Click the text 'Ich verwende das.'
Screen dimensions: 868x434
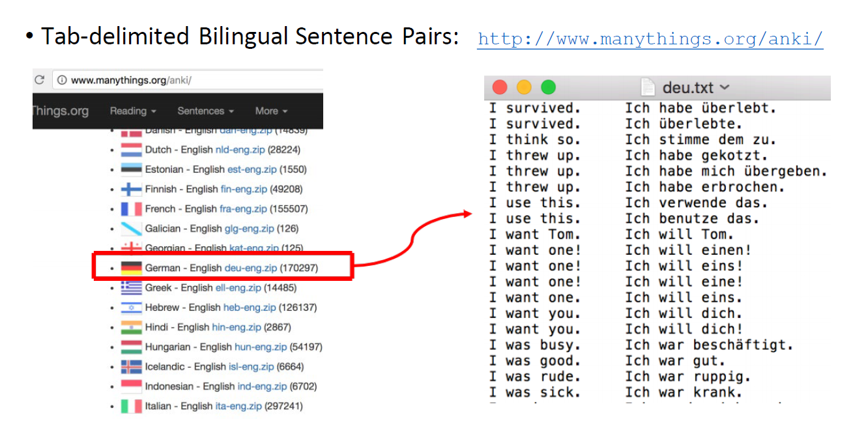point(697,203)
